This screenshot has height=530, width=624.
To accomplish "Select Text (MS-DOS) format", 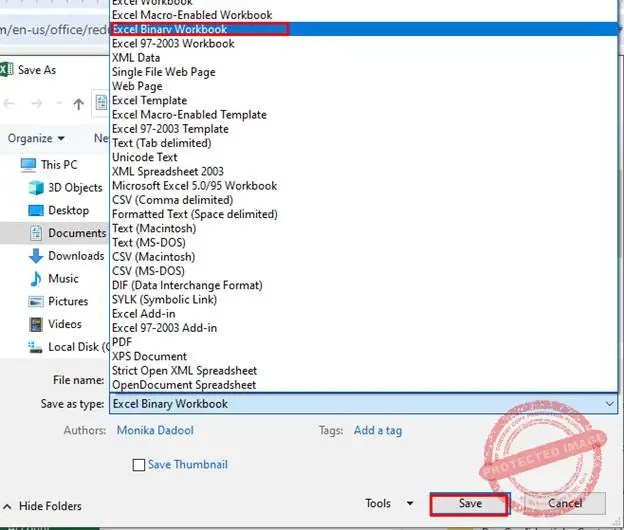I will point(363,243).
